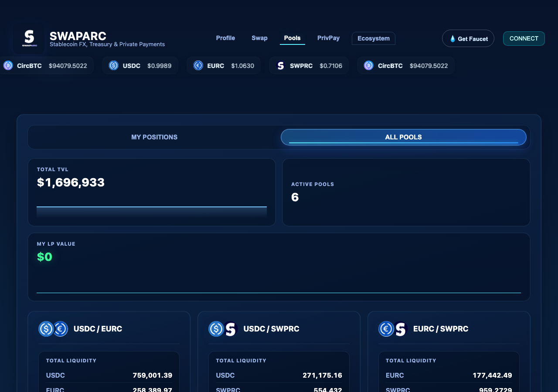
Task: Open the Ecosystem menu item
Action: [374, 38]
